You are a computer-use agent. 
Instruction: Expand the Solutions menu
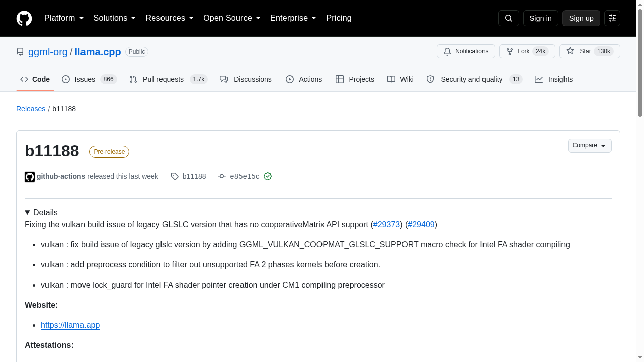[115, 18]
